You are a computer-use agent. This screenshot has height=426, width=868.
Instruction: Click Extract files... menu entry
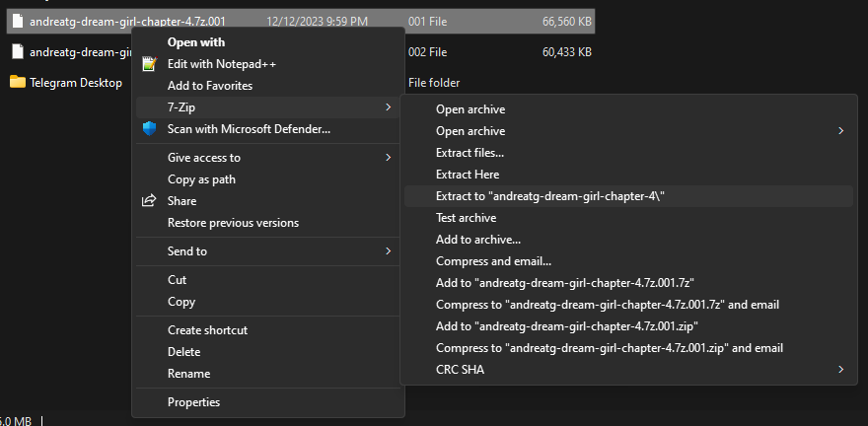tap(470, 153)
